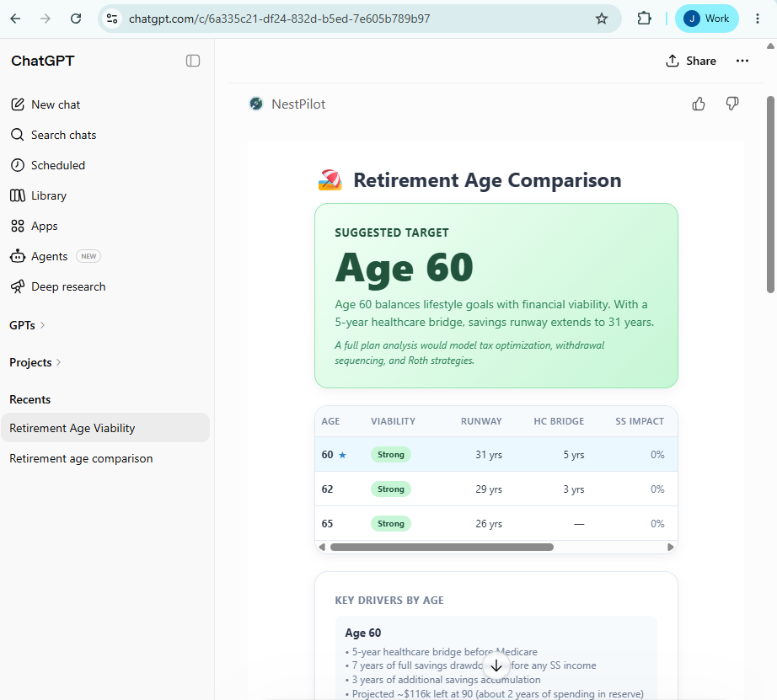Viewport: 777px width, 700px height.
Task: Click the SS IMPACT column header
Action: tap(640, 421)
